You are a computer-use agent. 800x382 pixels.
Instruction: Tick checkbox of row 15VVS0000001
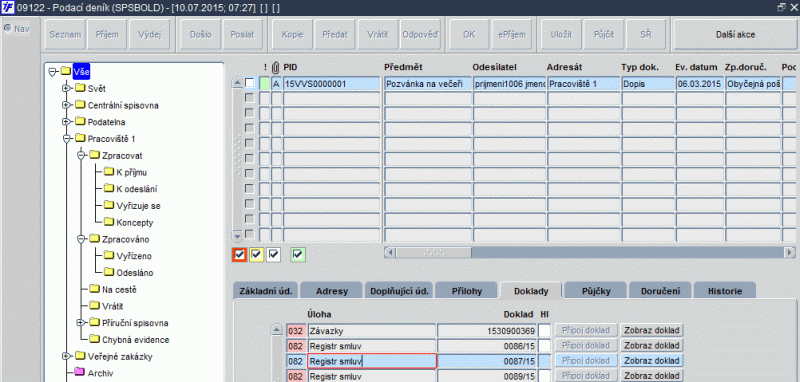pyautogui.click(x=249, y=83)
